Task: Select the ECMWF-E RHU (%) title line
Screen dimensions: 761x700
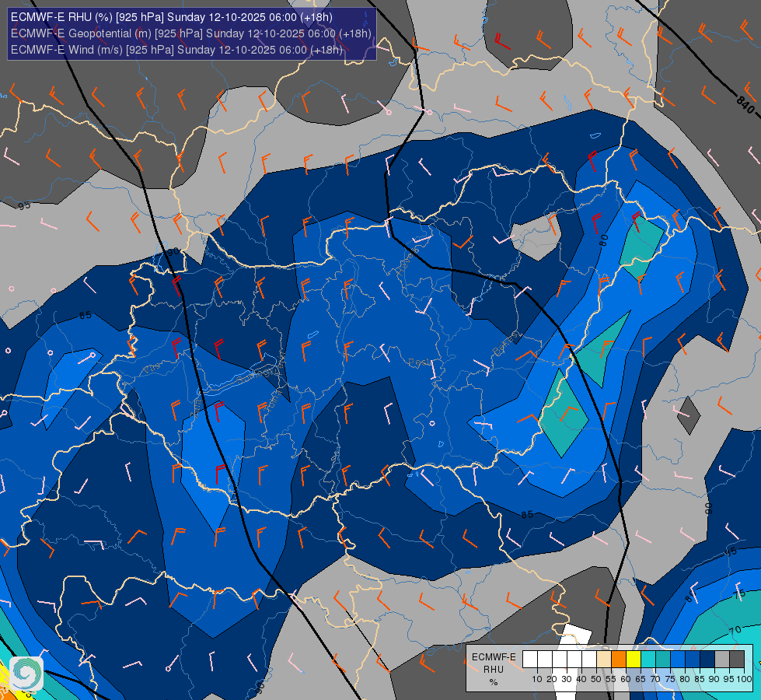Action: 172,17
